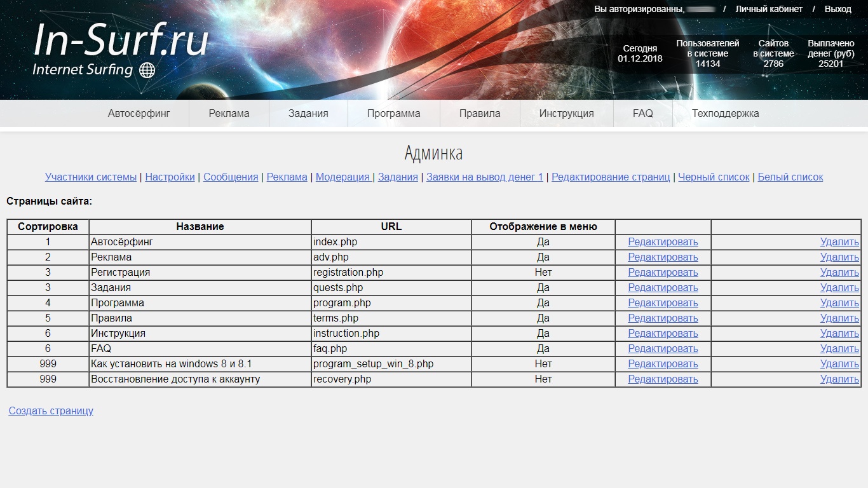Screen dimensions: 868x488
Task: Navigate to Правила in the menu
Action: [480, 114]
